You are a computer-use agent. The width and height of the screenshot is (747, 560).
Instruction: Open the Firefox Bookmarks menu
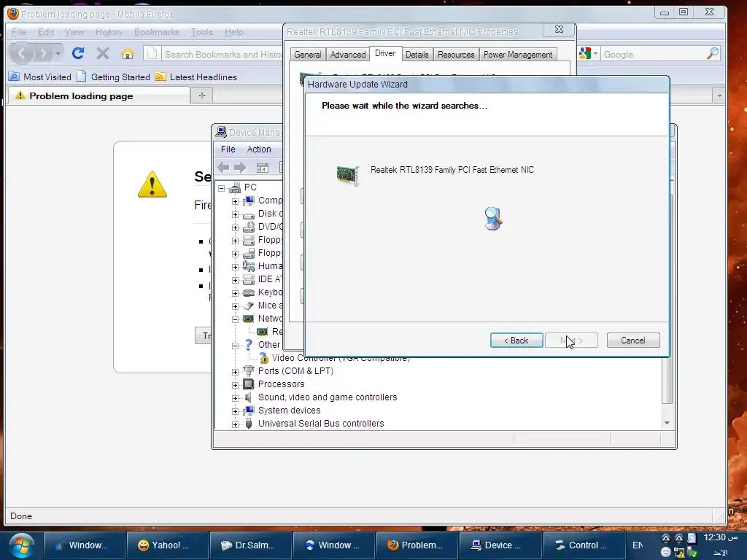click(x=157, y=32)
